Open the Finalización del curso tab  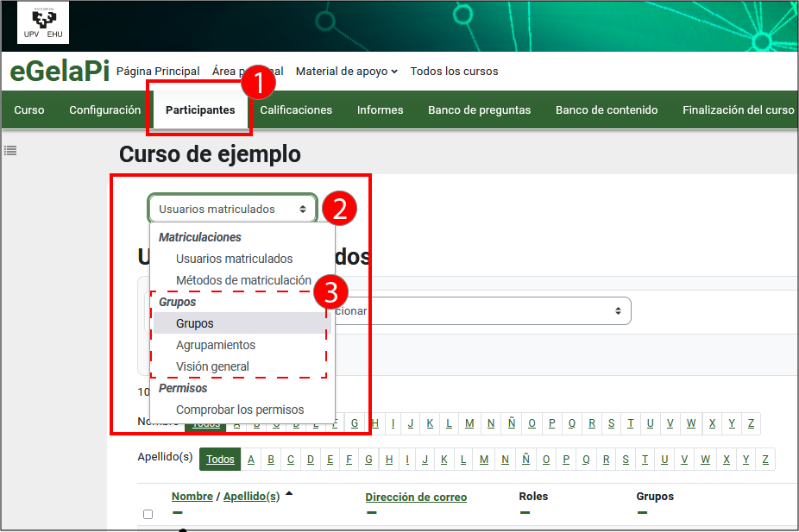coord(739,110)
